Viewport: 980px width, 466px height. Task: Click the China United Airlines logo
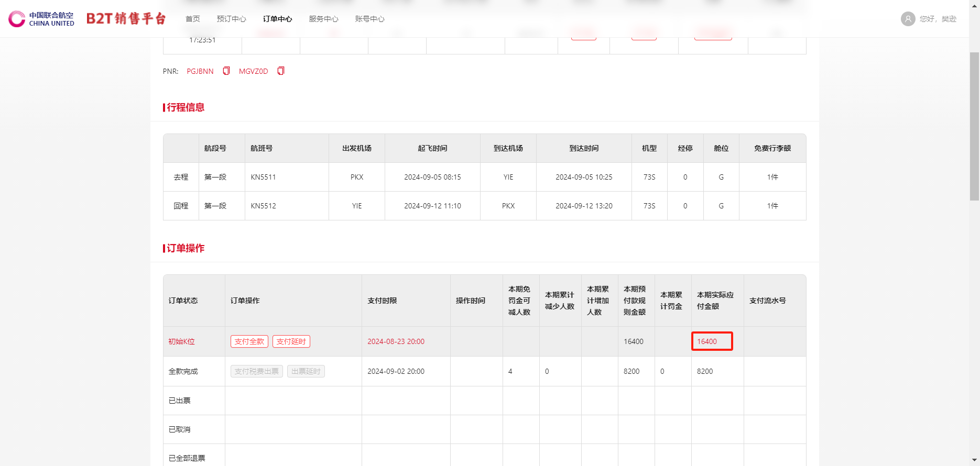41,19
